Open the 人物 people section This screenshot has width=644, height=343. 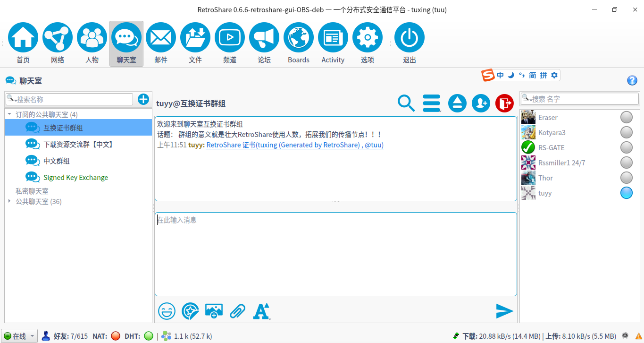pyautogui.click(x=92, y=38)
